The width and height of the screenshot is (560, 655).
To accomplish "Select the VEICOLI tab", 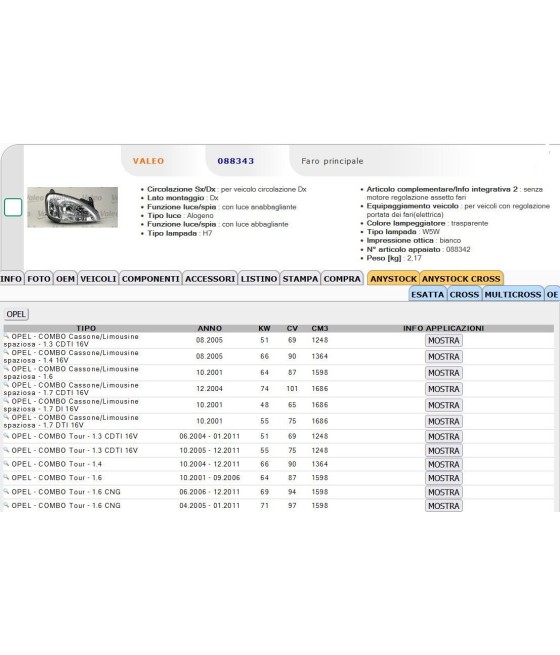I will pos(98,279).
